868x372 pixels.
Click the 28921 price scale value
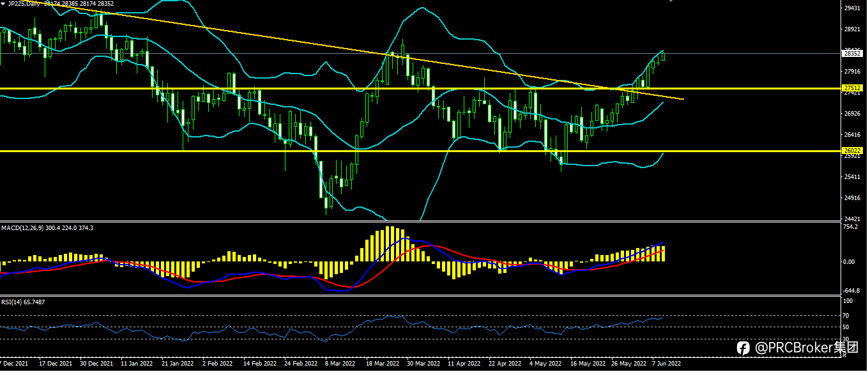pos(851,29)
